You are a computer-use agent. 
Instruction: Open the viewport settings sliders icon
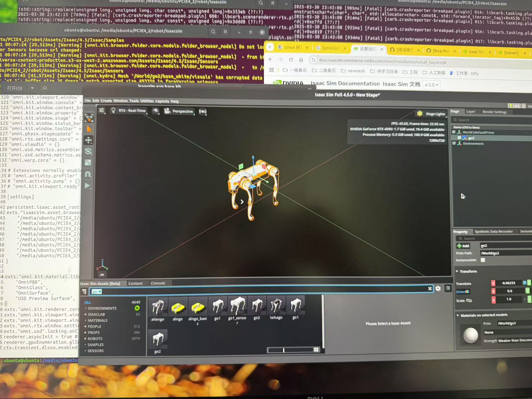coord(102,111)
